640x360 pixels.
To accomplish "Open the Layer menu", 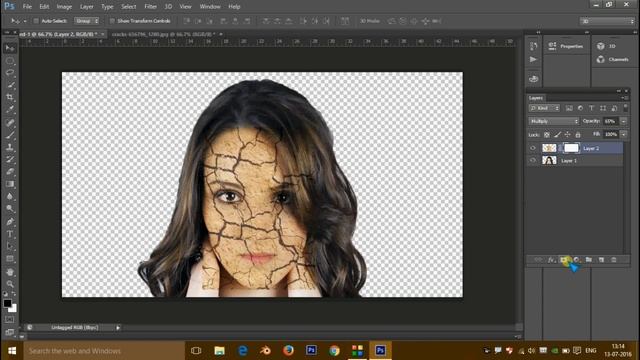I will pos(87,7).
